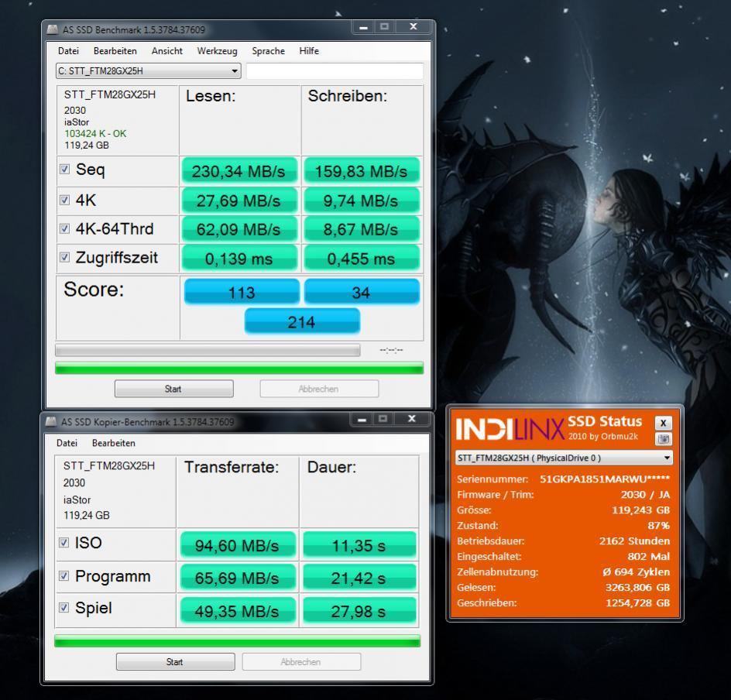Open the C: STT_FTM28GX25H drive dropdown
The image size is (731, 700).
(x=148, y=70)
